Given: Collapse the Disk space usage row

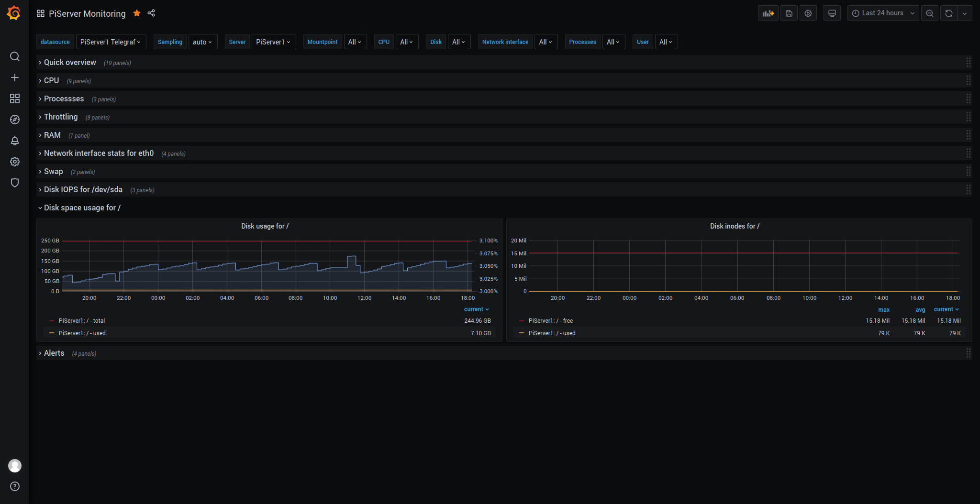Looking at the screenshot, I should tap(82, 208).
